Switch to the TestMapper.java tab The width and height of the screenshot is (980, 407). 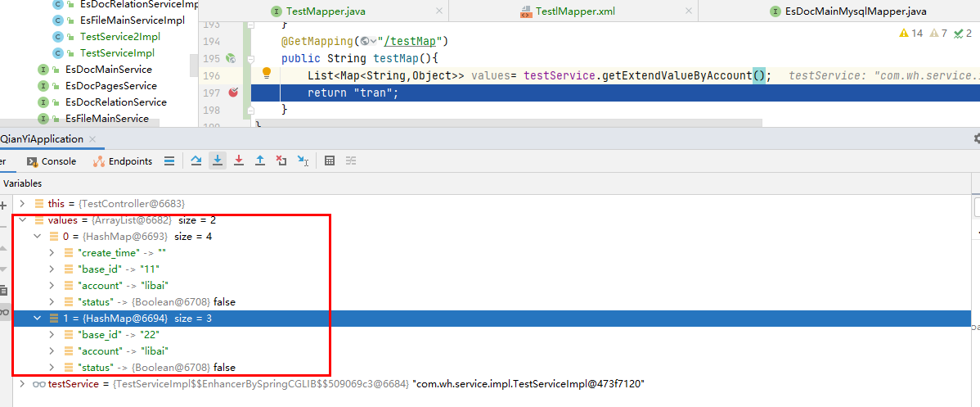(324, 11)
